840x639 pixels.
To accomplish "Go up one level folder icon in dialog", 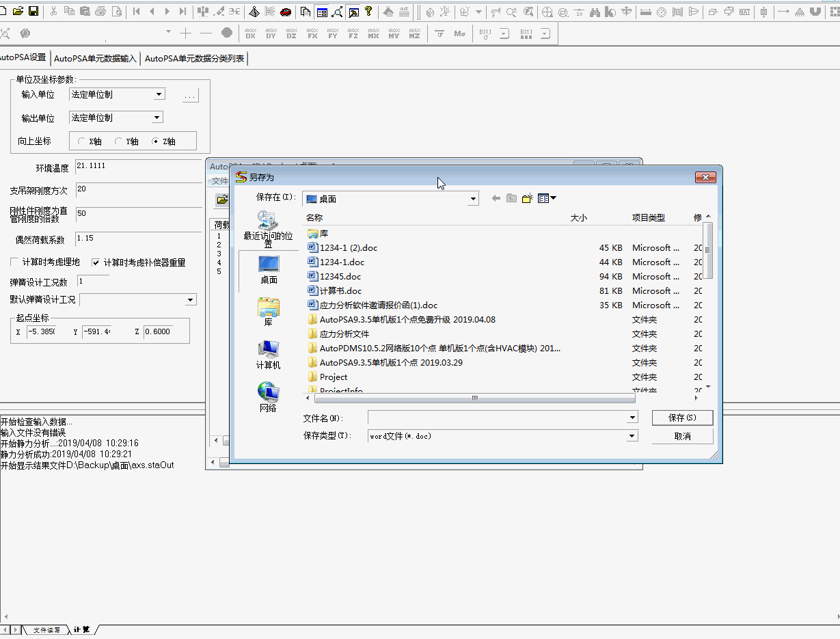I will click(x=511, y=198).
